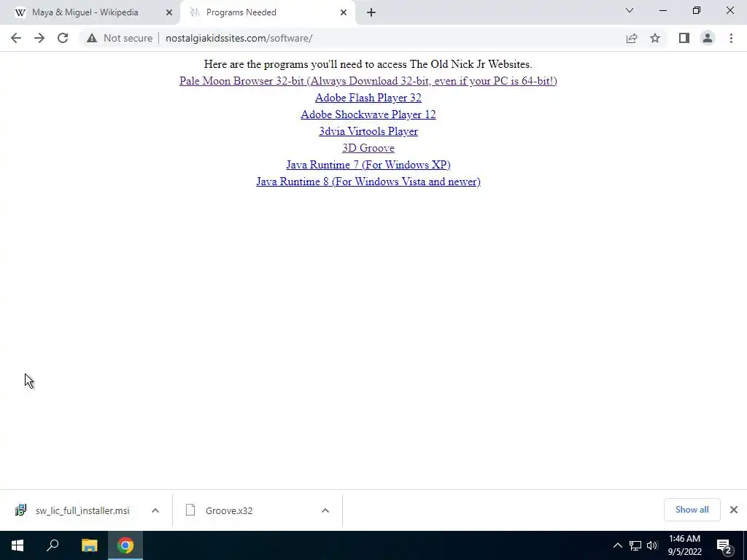Click the Programs Needed tab favicon
This screenshot has height=560, width=747.
(194, 13)
